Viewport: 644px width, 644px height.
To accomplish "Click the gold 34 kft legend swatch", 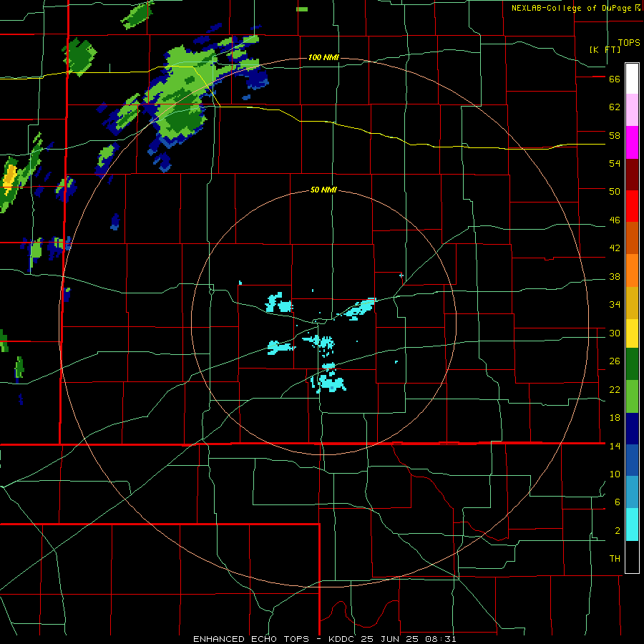I will tap(632, 303).
